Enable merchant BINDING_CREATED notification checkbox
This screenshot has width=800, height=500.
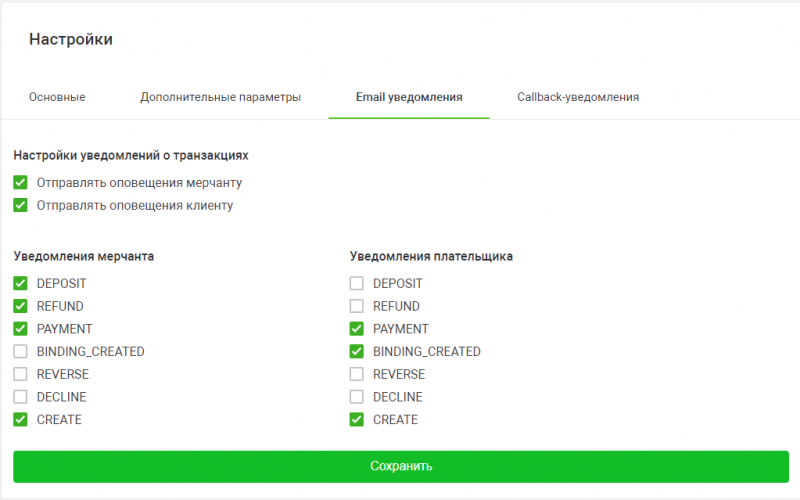[20, 352]
